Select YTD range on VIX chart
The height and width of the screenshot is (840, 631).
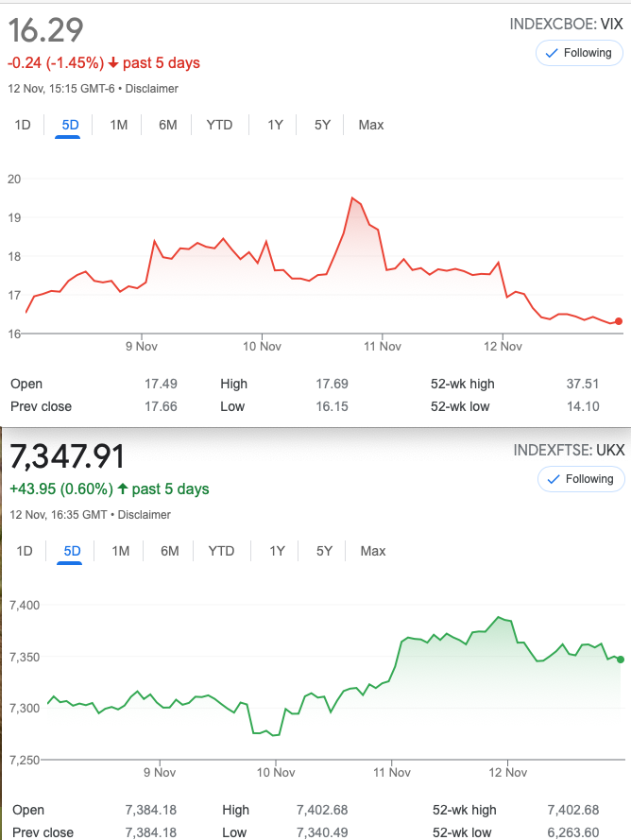tap(219, 125)
